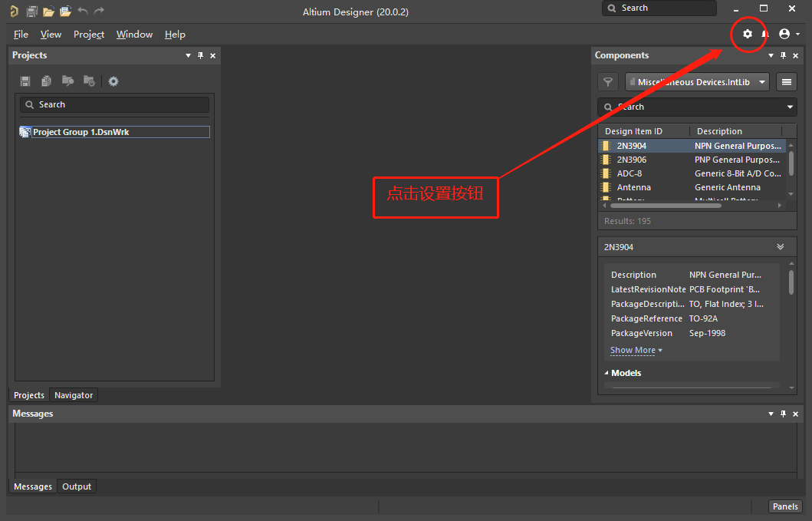This screenshot has height=521, width=812.
Task: Click folder-with-gear icon in Projects toolbar
Action: coord(89,81)
